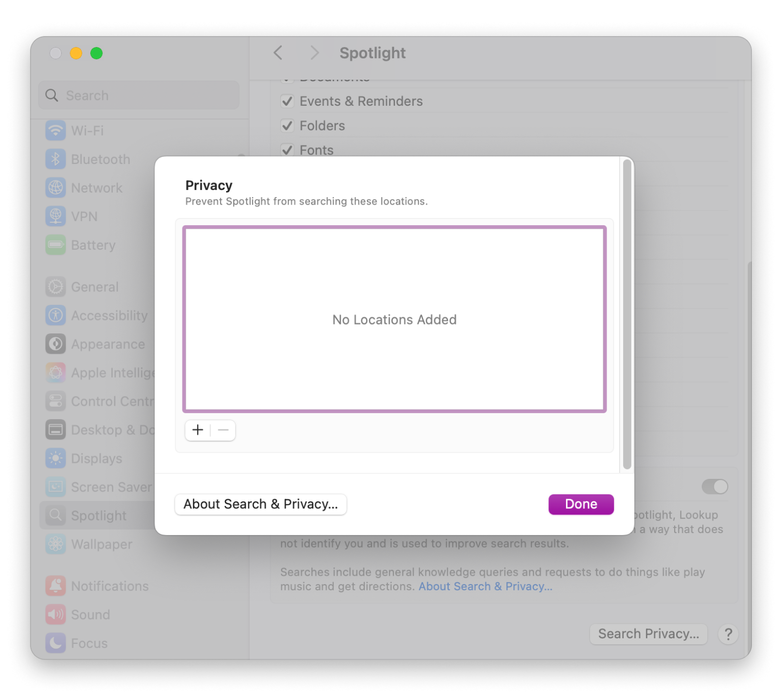Click the minus remove-location button
This screenshot has height=700, width=782.
point(224,430)
